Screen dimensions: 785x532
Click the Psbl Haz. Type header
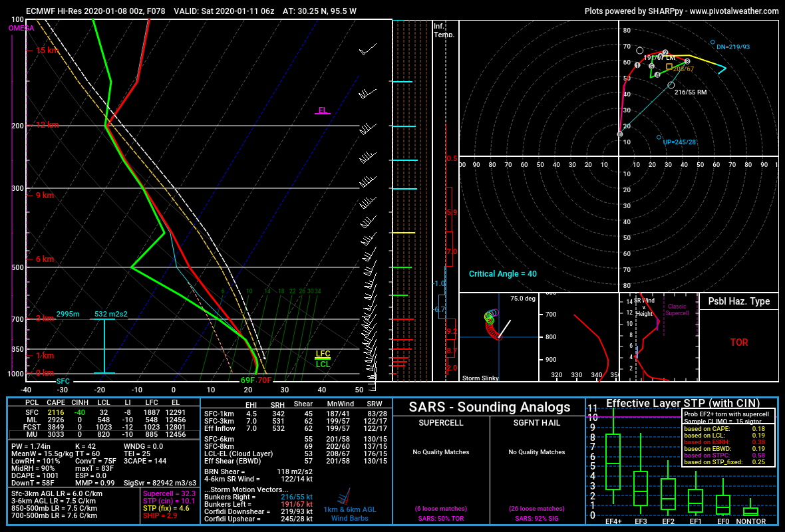pos(739,302)
